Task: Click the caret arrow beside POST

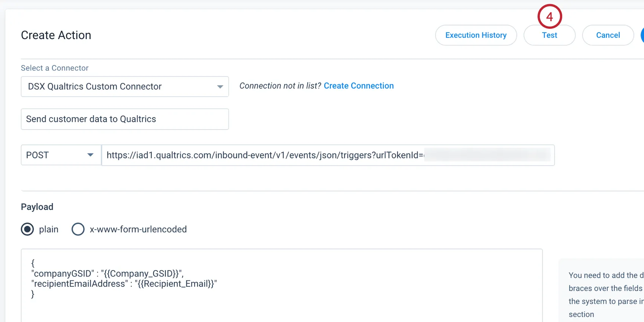Action: 90,155
